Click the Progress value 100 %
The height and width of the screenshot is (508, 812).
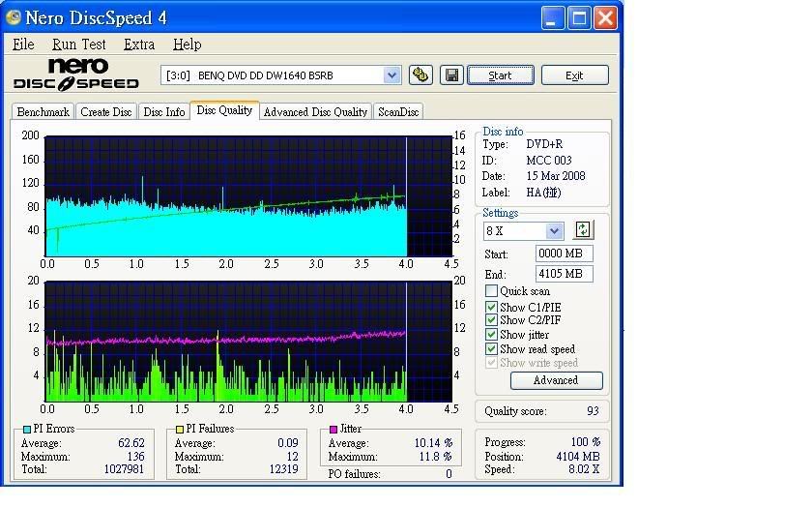(585, 442)
